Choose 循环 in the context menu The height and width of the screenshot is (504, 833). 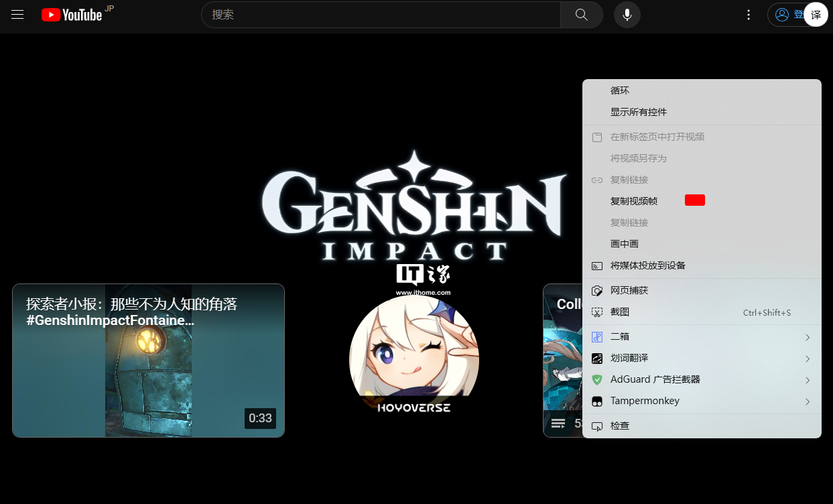pos(702,90)
